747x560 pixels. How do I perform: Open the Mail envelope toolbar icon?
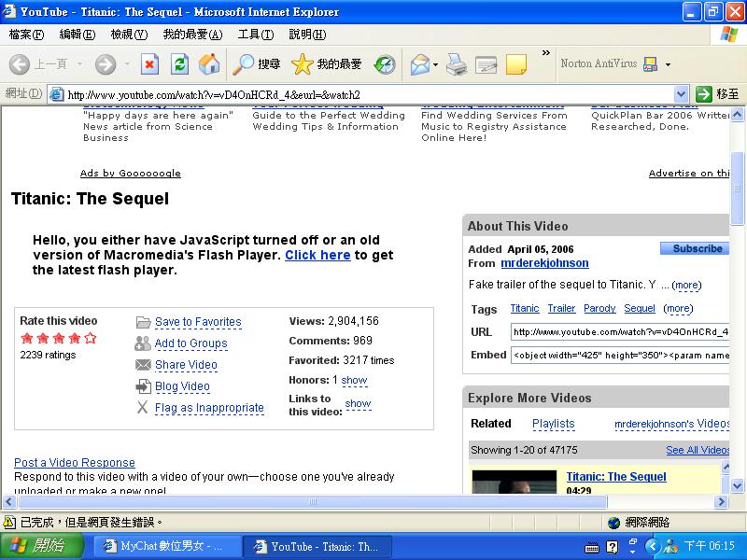pos(419,64)
